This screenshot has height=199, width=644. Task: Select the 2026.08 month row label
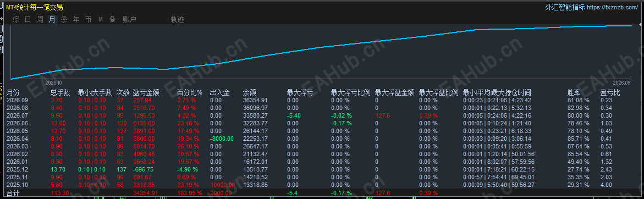coord(17,108)
